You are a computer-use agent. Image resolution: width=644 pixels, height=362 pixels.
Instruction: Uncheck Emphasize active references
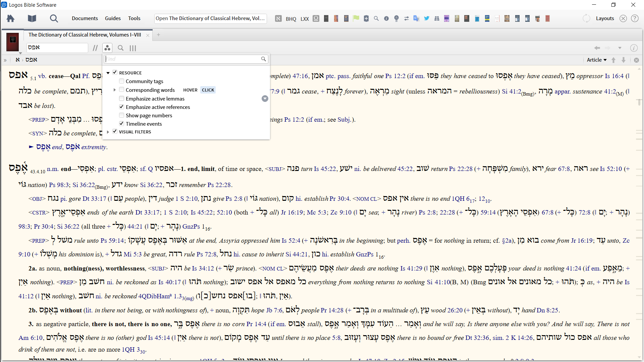coord(122,107)
